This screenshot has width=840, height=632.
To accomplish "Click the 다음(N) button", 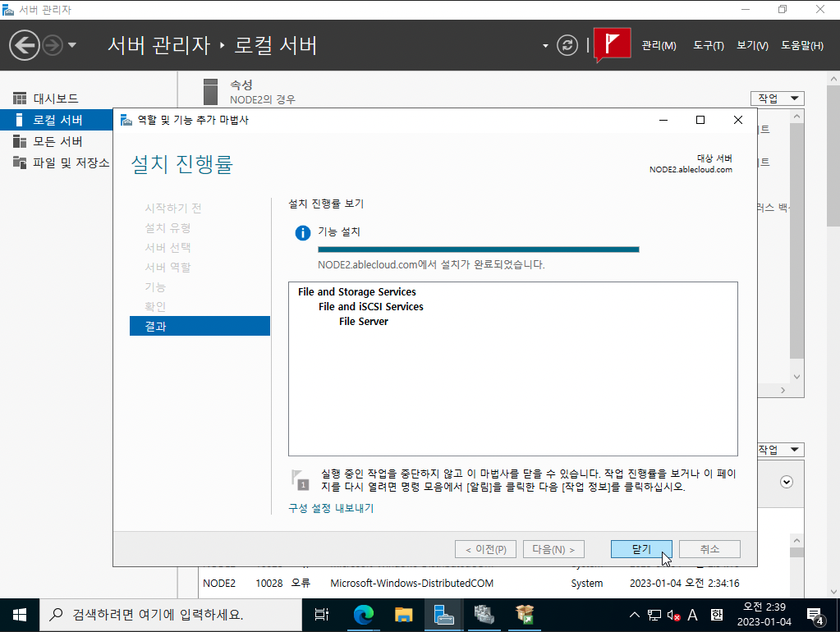I will click(x=553, y=550).
